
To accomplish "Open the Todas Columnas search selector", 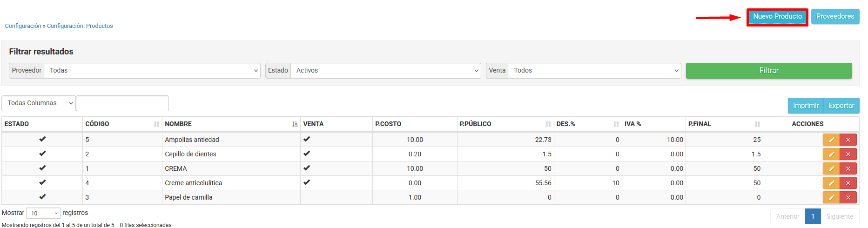I will [x=39, y=103].
